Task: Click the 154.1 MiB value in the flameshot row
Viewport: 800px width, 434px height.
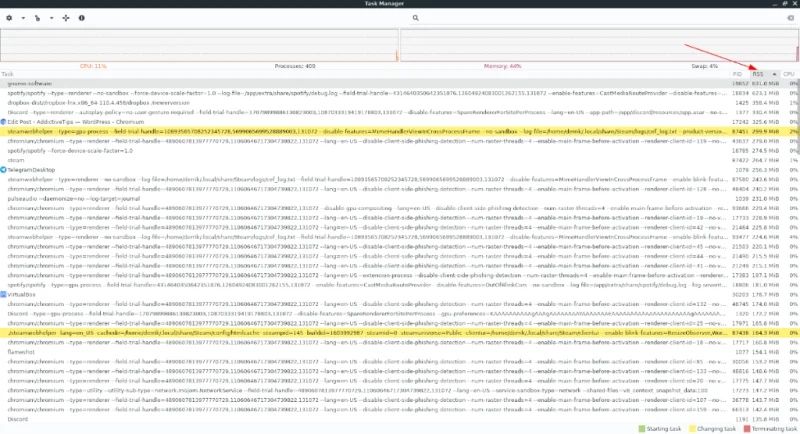Action: tap(765, 352)
